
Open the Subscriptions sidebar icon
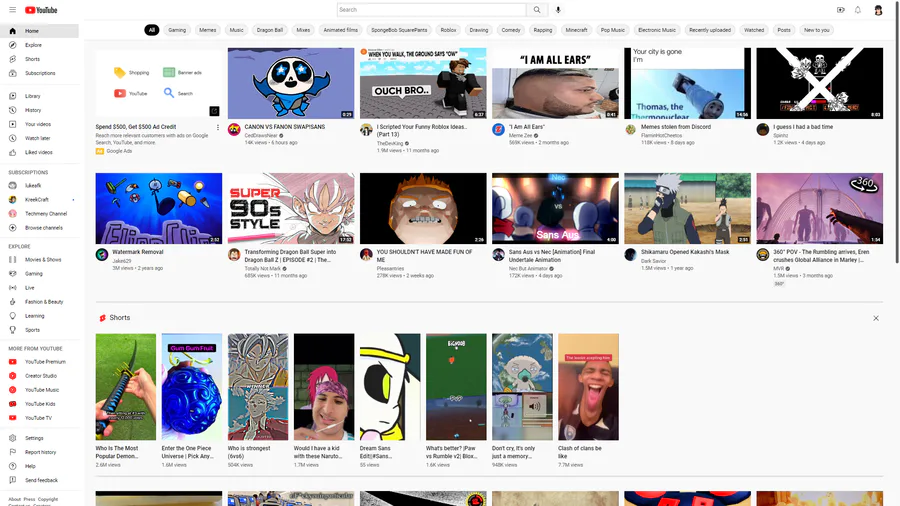13,73
